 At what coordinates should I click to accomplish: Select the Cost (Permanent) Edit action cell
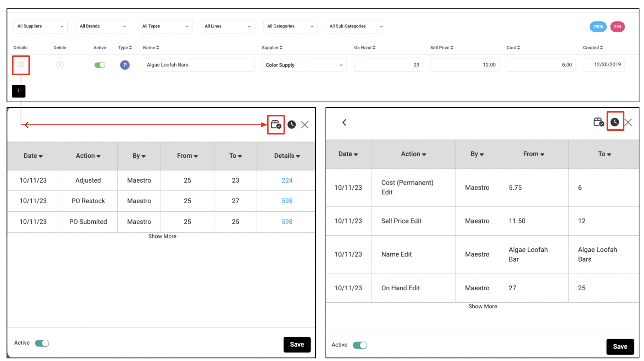point(413,188)
